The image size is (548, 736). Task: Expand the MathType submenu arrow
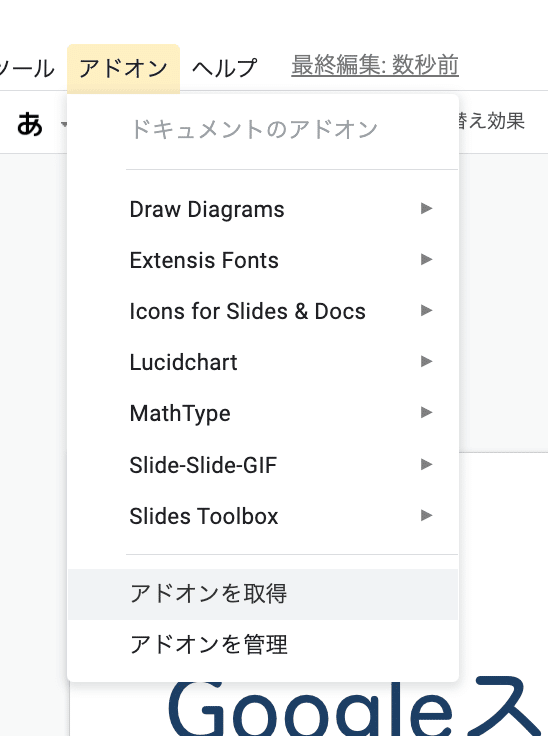pos(426,413)
